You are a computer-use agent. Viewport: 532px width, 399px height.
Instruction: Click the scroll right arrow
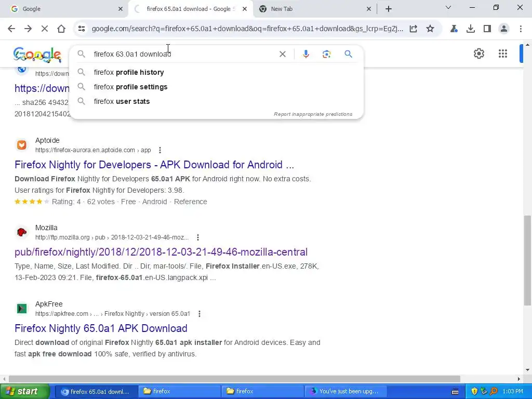coord(519,379)
